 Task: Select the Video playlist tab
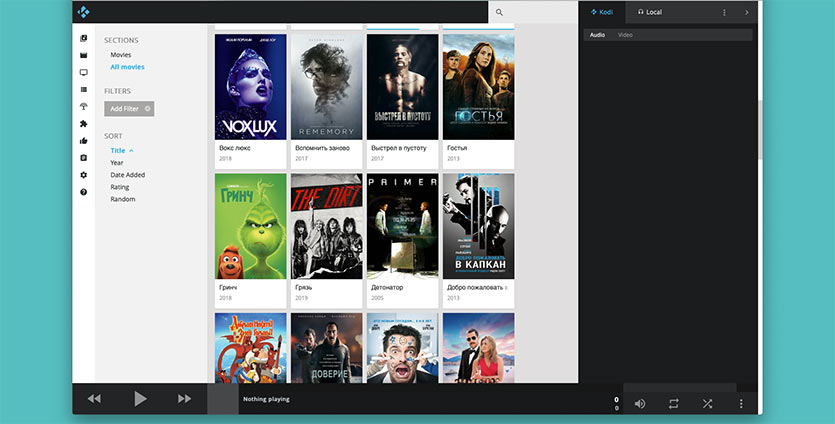[625, 35]
